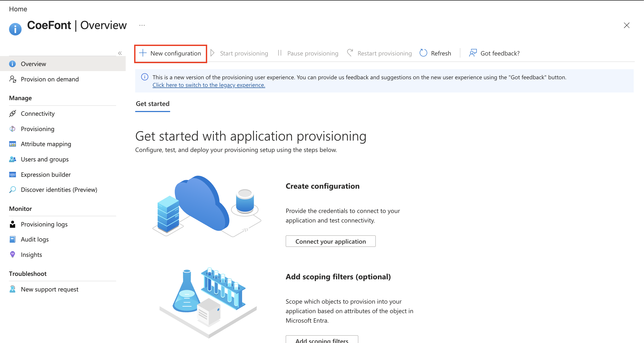Open the Overview menu item
This screenshot has width=644, height=343.
pos(63,64)
